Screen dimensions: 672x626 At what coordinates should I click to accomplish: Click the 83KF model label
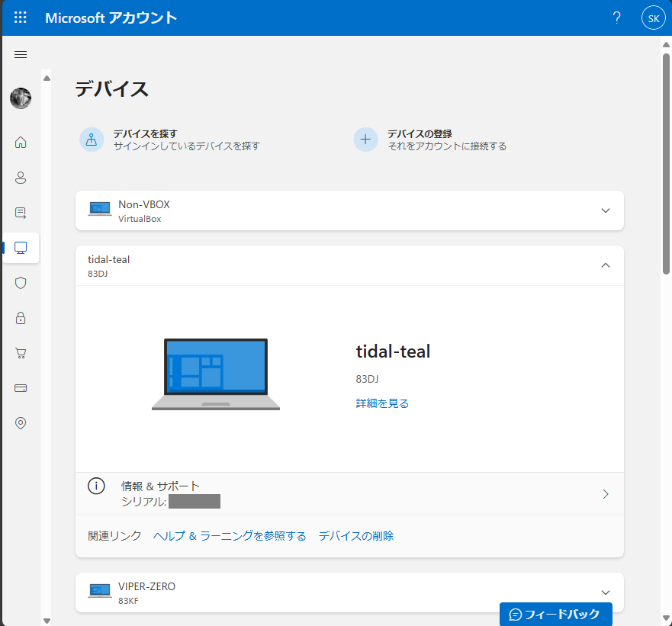(x=128, y=601)
